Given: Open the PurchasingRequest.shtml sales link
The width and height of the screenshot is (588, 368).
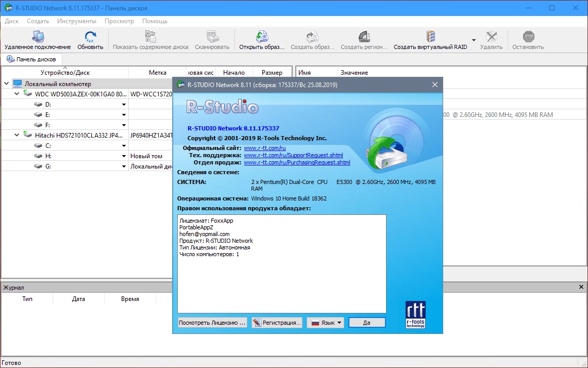Looking at the screenshot, I should tap(297, 162).
